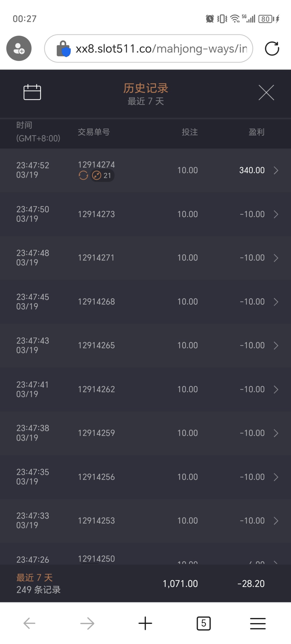
Task: Go back with the browser back arrow
Action: 29,623
